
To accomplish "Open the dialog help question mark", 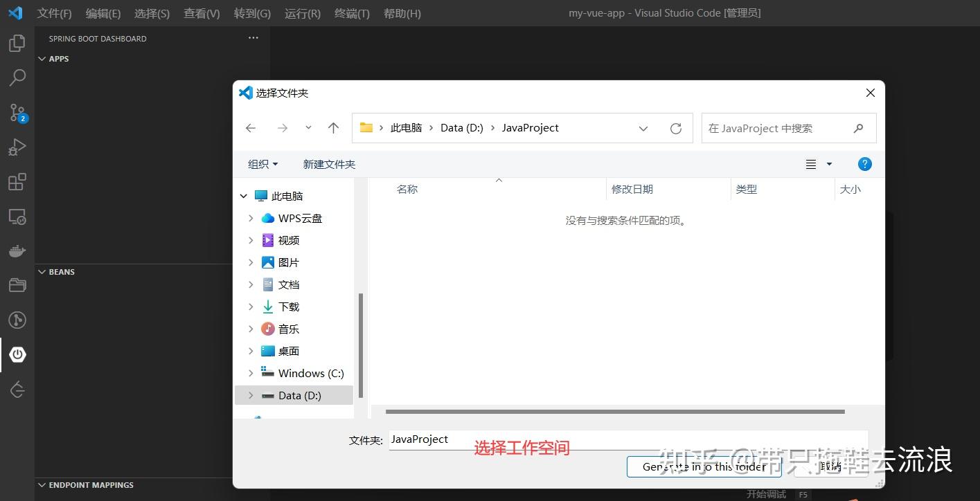I will point(864,164).
